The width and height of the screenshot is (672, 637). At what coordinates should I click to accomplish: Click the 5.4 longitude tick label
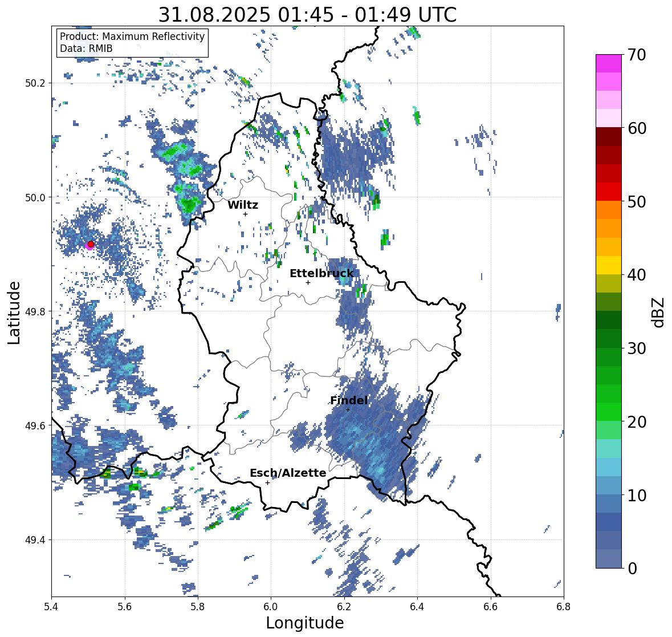tap(51, 606)
